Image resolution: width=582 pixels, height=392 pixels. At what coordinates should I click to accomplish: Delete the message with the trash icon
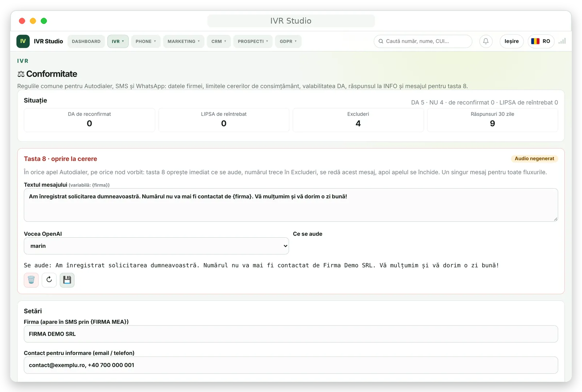(x=31, y=280)
